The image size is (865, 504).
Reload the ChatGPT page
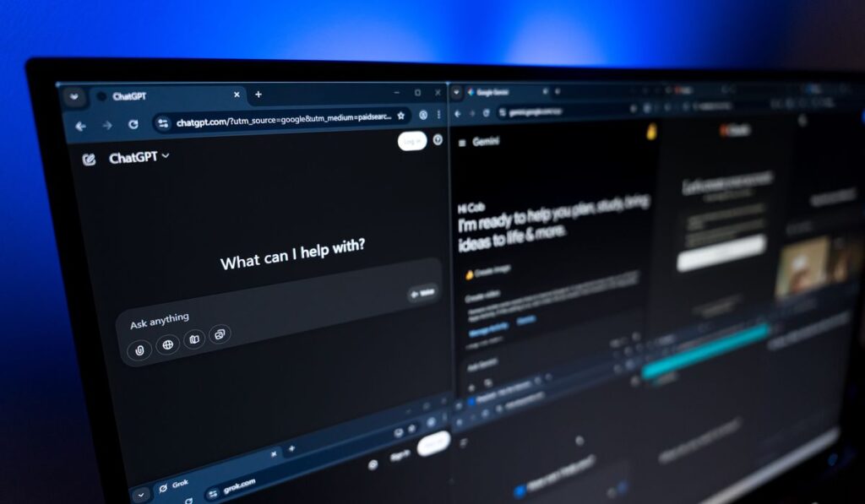[x=133, y=124]
